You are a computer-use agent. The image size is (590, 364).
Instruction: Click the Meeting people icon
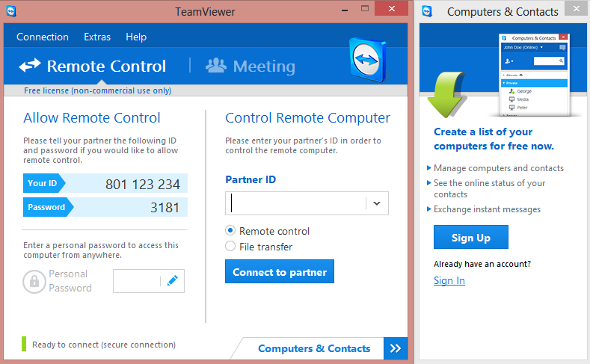coord(216,67)
